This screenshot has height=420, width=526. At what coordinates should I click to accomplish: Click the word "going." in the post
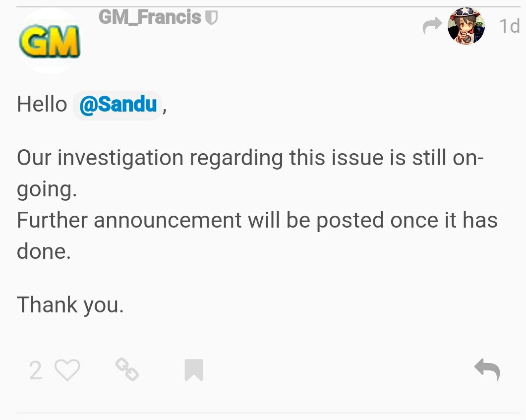(47, 189)
